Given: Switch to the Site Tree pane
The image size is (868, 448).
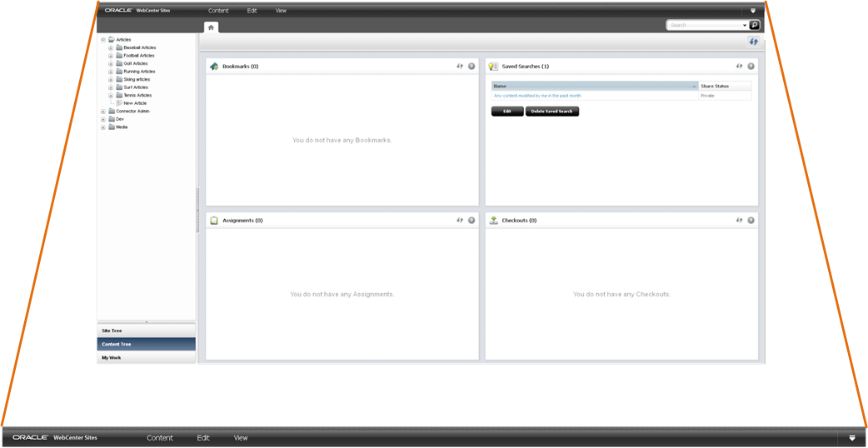Looking at the screenshot, I should pyautogui.click(x=146, y=331).
